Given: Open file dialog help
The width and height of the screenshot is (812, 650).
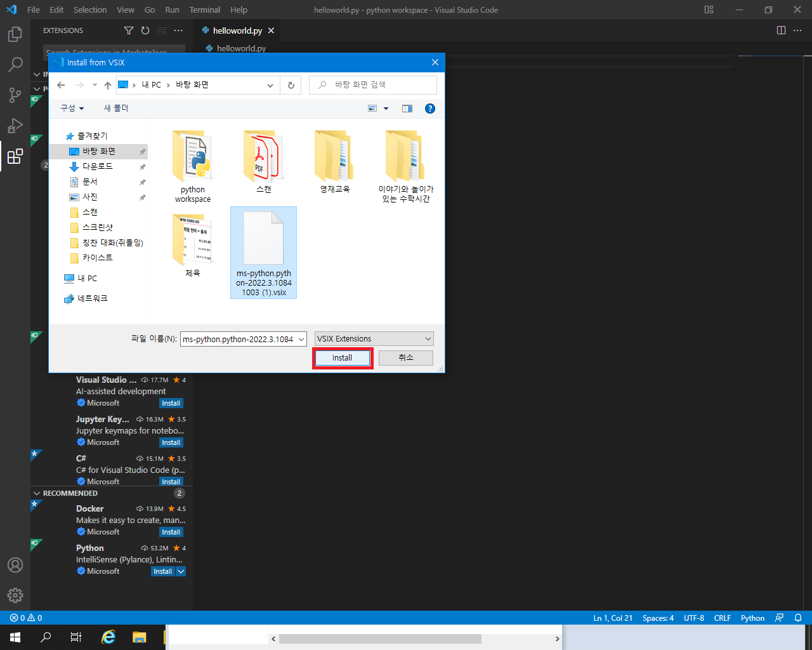Looking at the screenshot, I should [x=430, y=109].
